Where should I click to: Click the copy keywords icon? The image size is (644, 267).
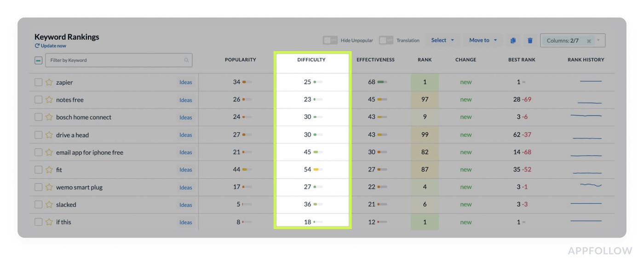tap(513, 40)
